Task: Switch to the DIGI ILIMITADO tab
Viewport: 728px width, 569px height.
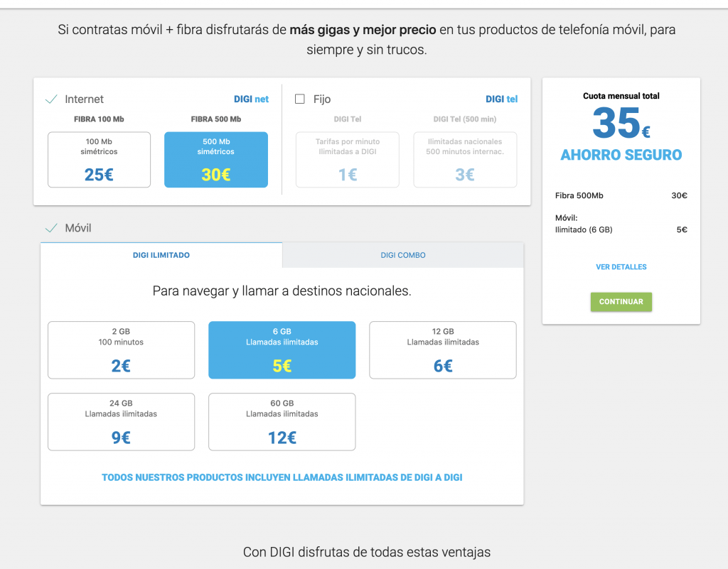Action: click(x=161, y=255)
